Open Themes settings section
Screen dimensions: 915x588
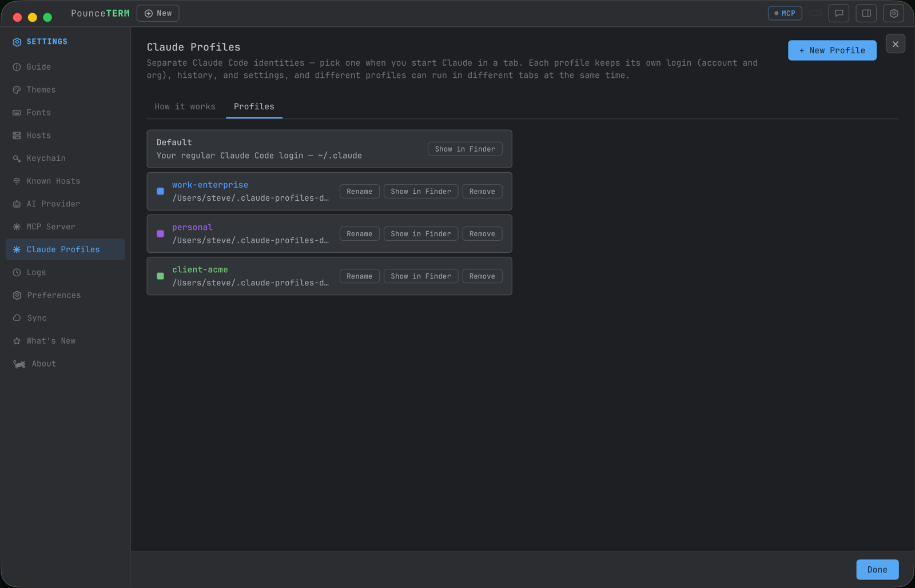[65, 90]
